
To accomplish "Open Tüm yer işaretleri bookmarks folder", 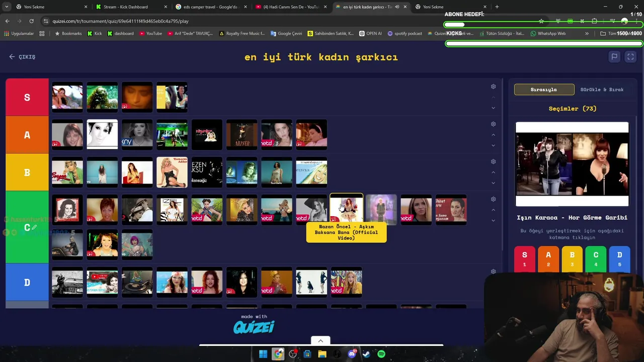I will tap(621, 33).
